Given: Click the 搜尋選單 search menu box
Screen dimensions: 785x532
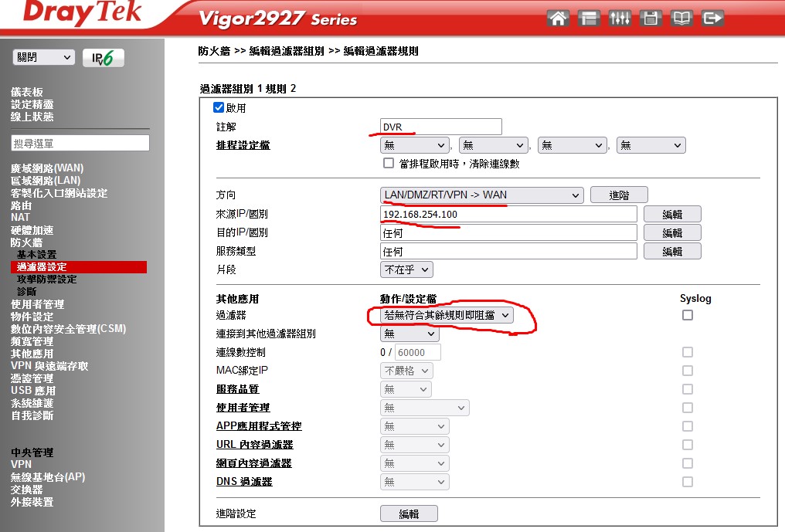Looking at the screenshot, I should [80, 144].
